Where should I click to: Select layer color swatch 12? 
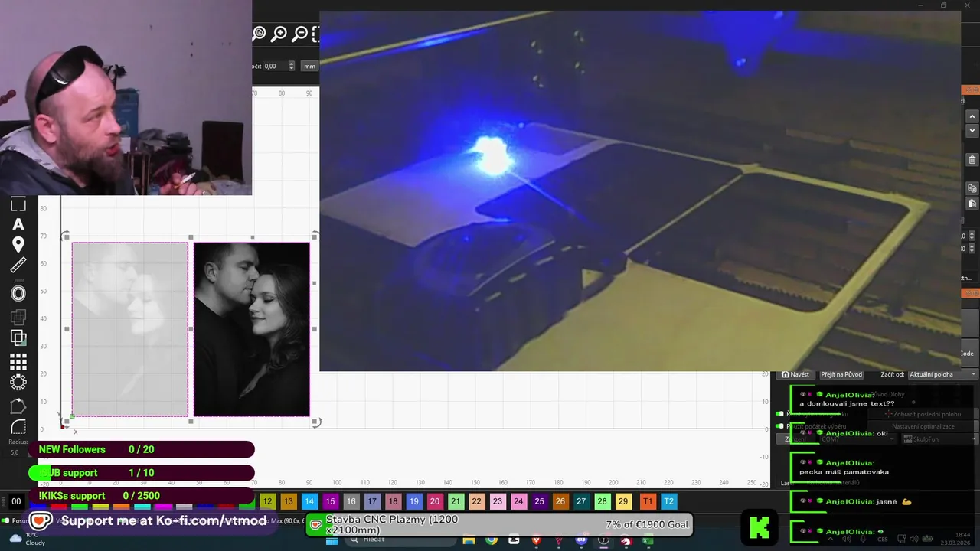point(267,501)
